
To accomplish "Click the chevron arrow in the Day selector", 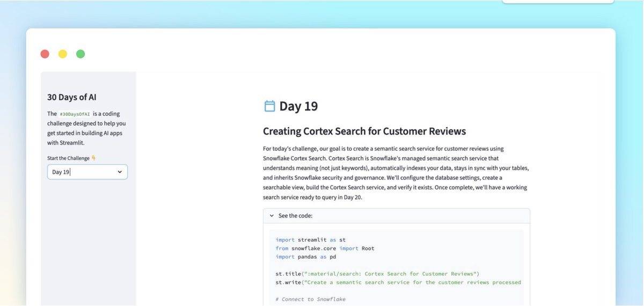I will click(120, 172).
